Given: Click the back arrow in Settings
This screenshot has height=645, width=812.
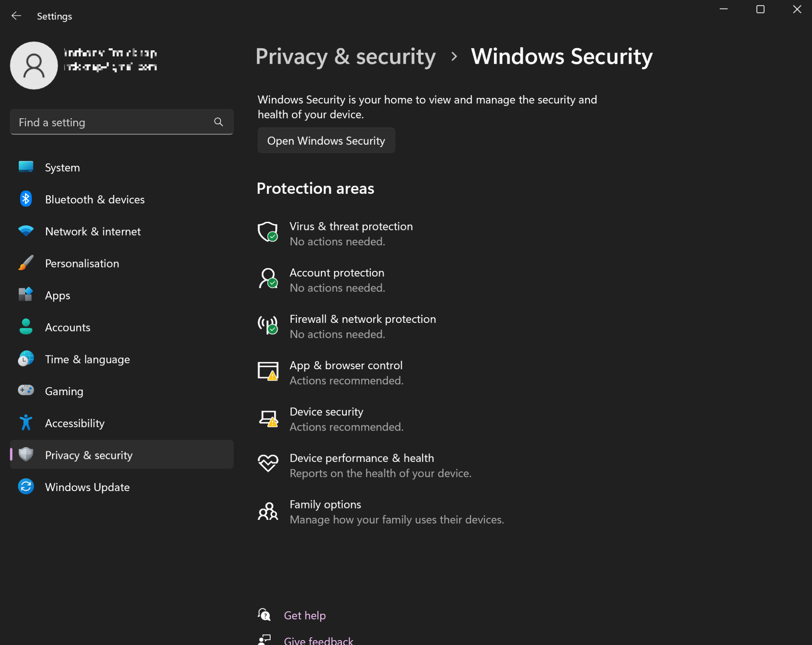Looking at the screenshot, I should pos(16,16).
